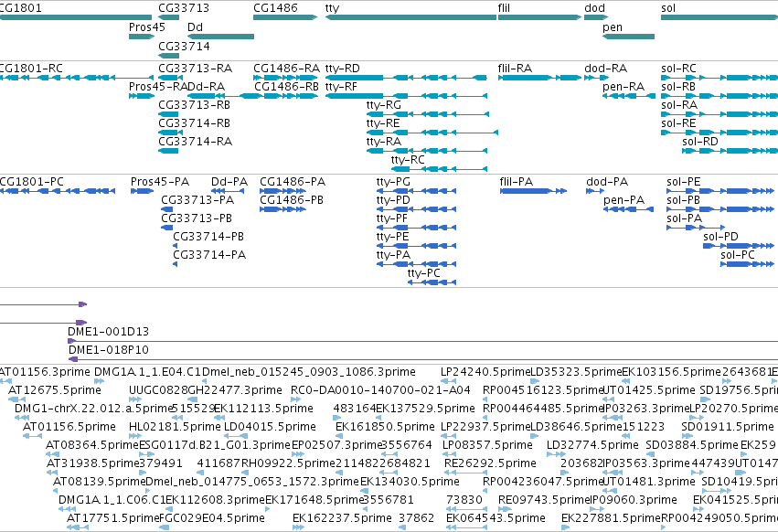
Task: Click the tty gene span arrow
Action: (410, 17)
